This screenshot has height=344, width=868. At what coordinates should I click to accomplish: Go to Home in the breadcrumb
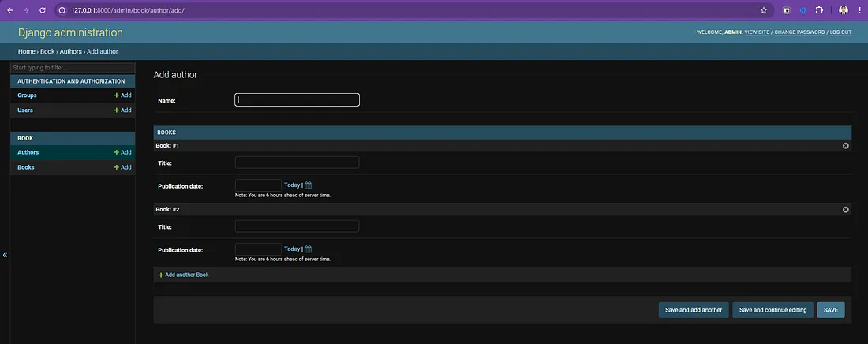[x=27, y=51]
